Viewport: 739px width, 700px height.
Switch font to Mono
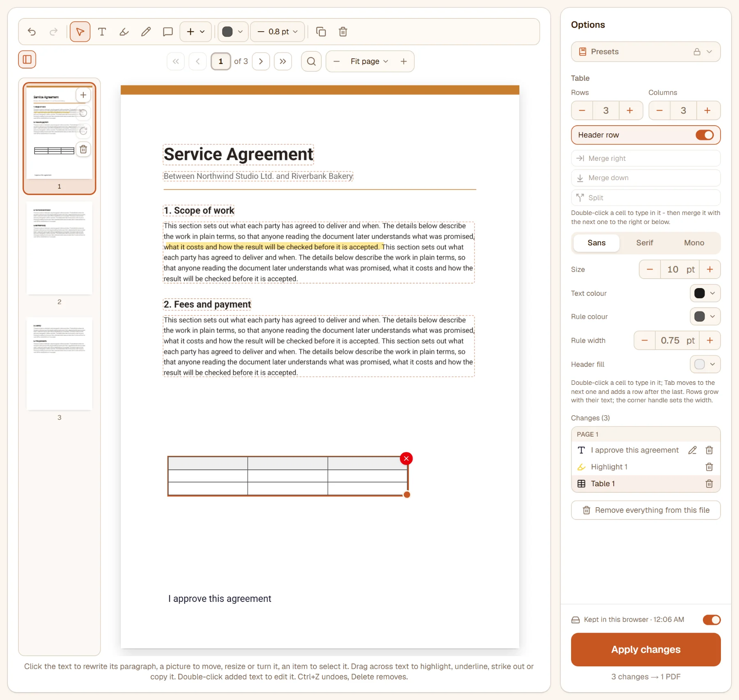pos(694,243)
